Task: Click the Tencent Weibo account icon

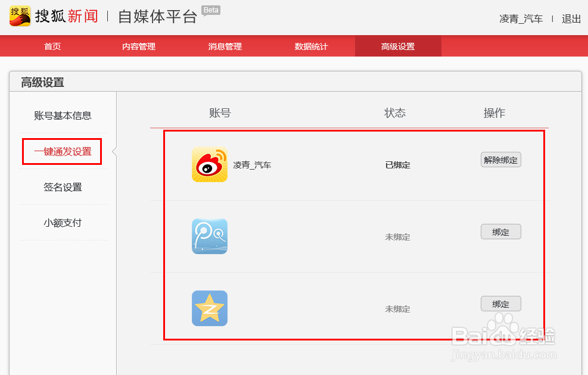Action: click(x=210, y=236)
